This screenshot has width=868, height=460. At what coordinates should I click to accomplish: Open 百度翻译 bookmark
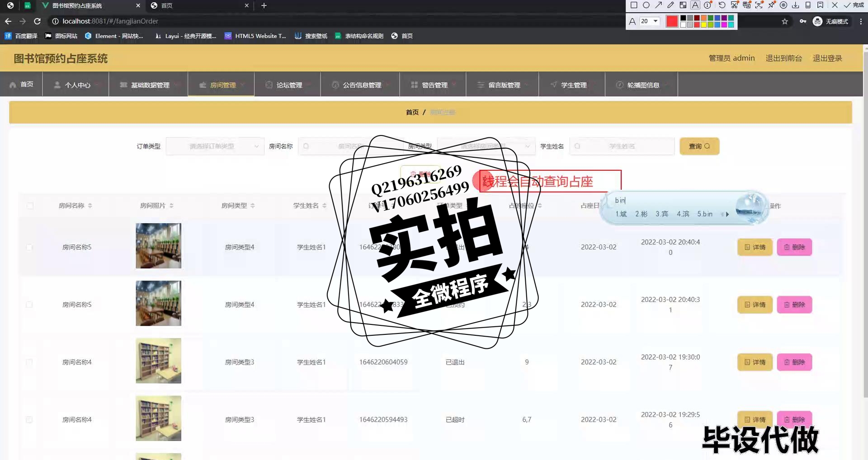click(21, 36)
